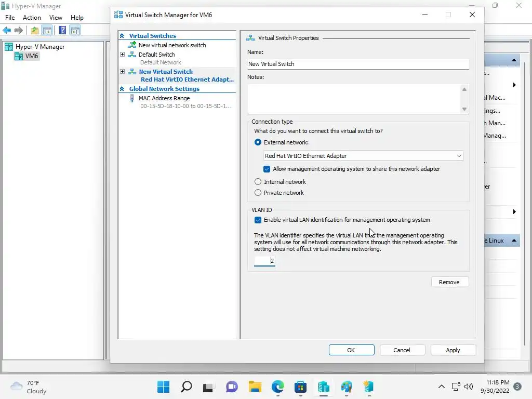Click the Remove button

(449, 282)
